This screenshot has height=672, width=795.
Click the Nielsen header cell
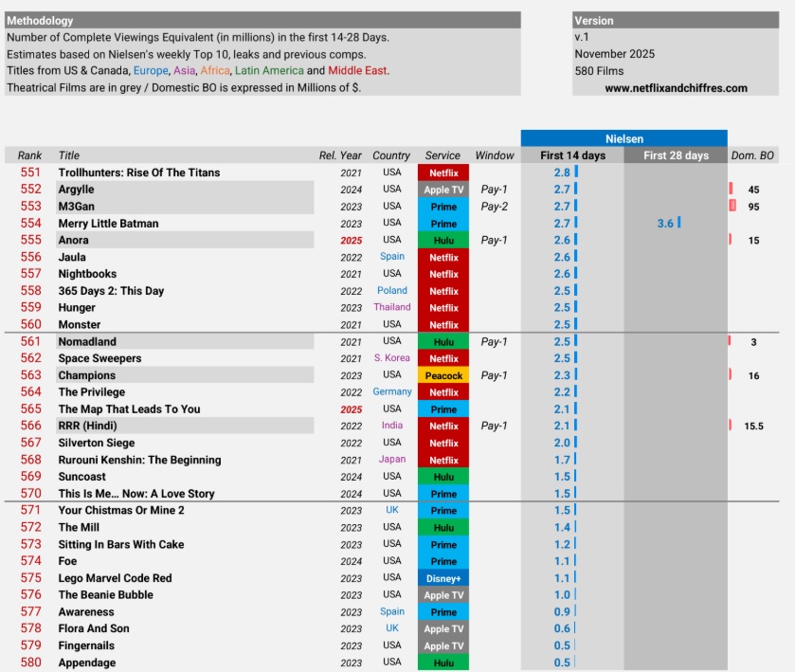pyautogui.click(x=623, y=138)
